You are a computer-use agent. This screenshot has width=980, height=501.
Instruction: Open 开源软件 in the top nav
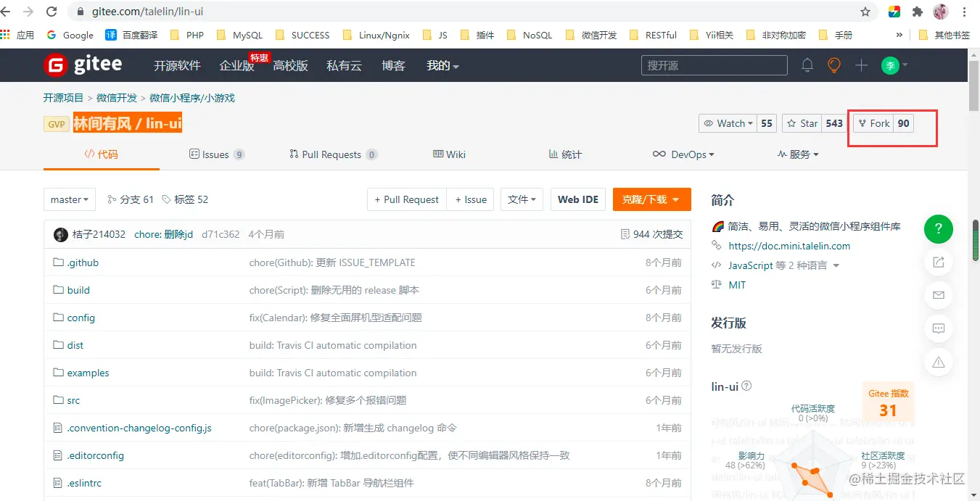177,65
